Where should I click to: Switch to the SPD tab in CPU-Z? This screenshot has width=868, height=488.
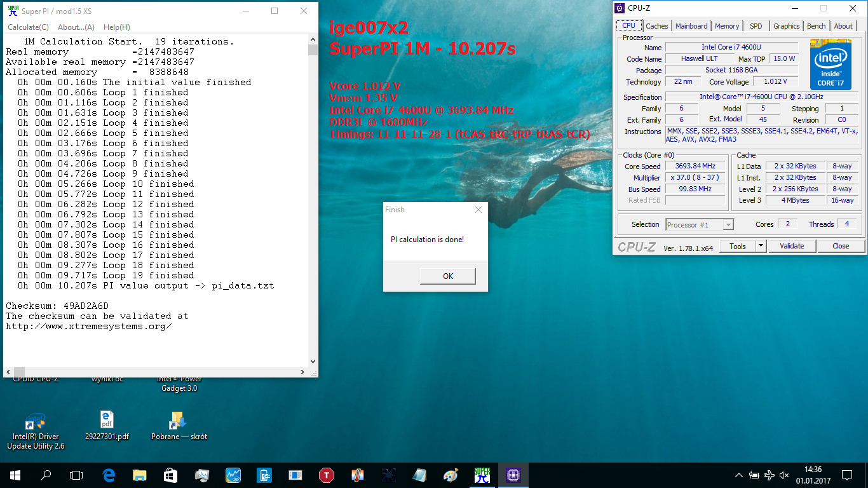coord(756,26)
